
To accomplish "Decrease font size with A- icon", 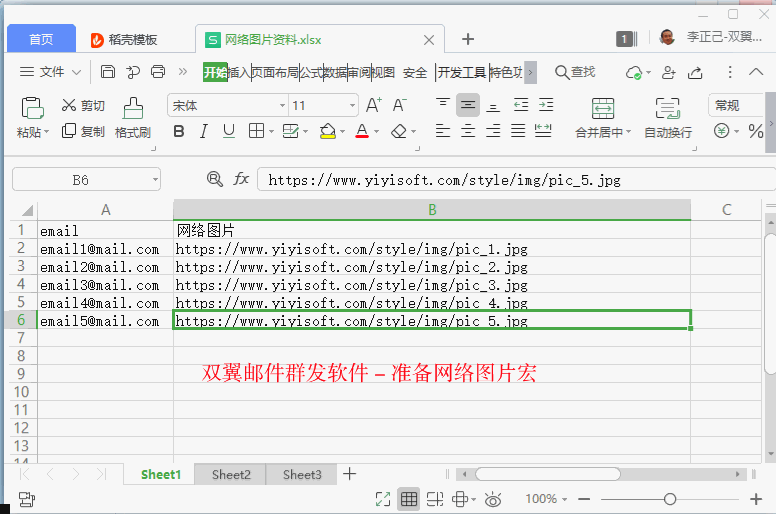I will click(399, 105).
